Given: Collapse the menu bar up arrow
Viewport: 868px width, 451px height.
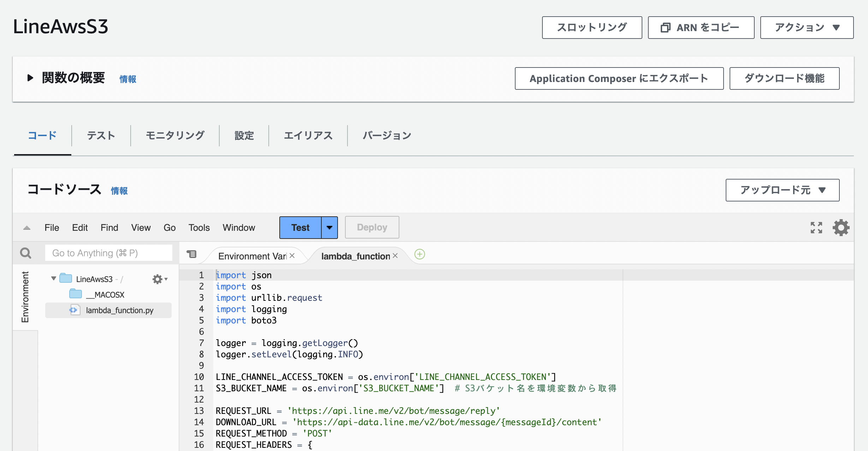Looking at the screenshot, I should 27,228.
